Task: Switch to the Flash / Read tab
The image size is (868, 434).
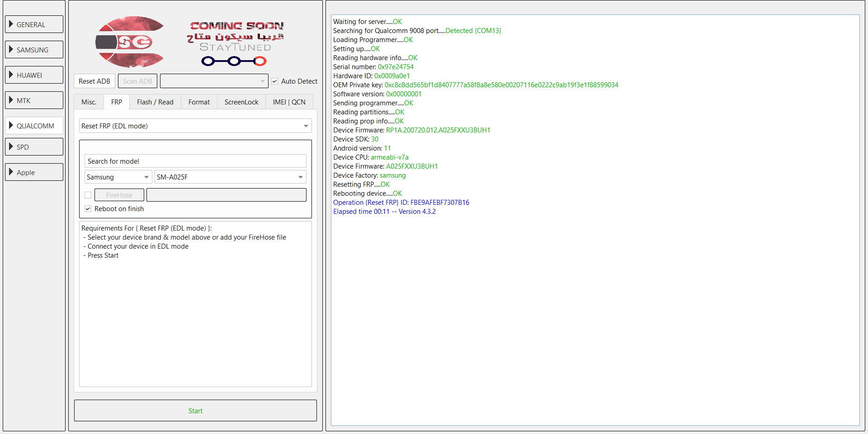Action: click(155, 102)
